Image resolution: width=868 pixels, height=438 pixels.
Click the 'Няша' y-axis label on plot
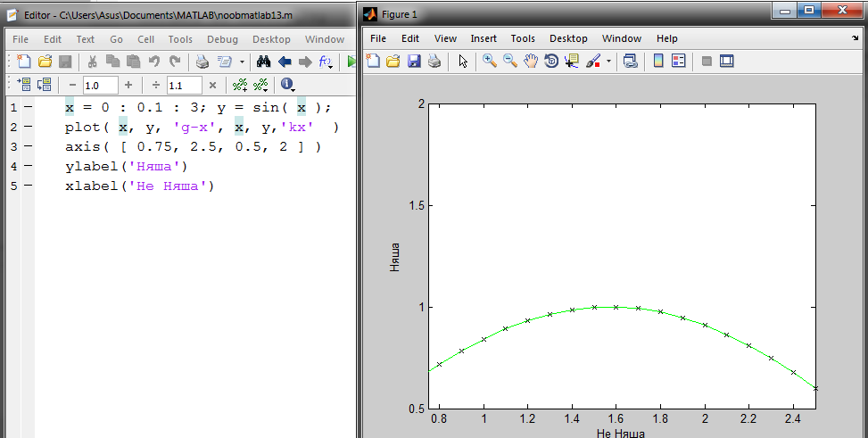[x=394, y=258]
